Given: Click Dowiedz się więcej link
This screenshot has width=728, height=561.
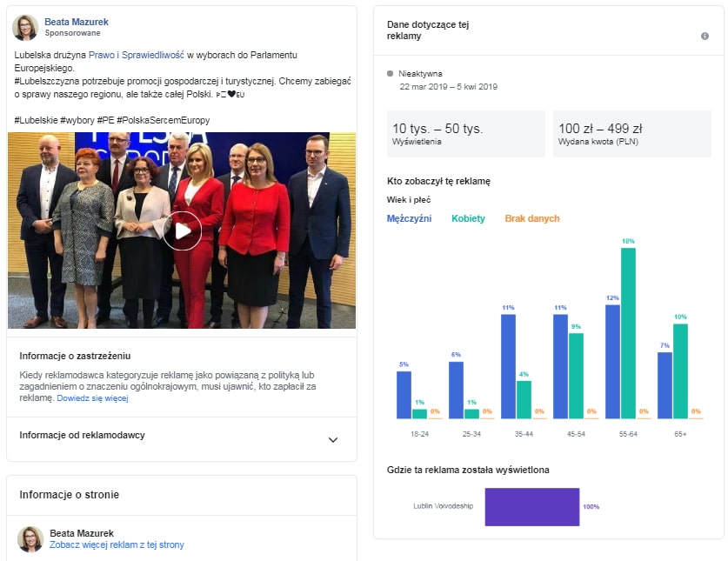Looking at the screenshot, I should point(92,398).
